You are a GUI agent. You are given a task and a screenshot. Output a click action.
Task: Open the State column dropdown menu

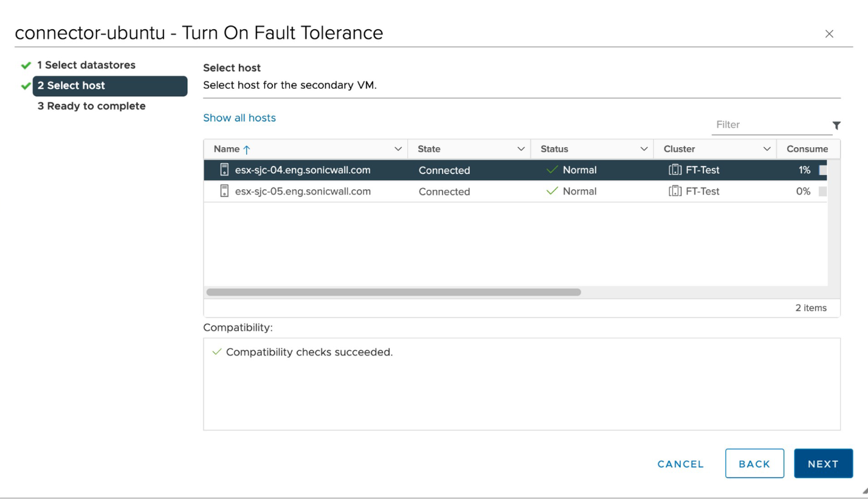pos(521,149)
